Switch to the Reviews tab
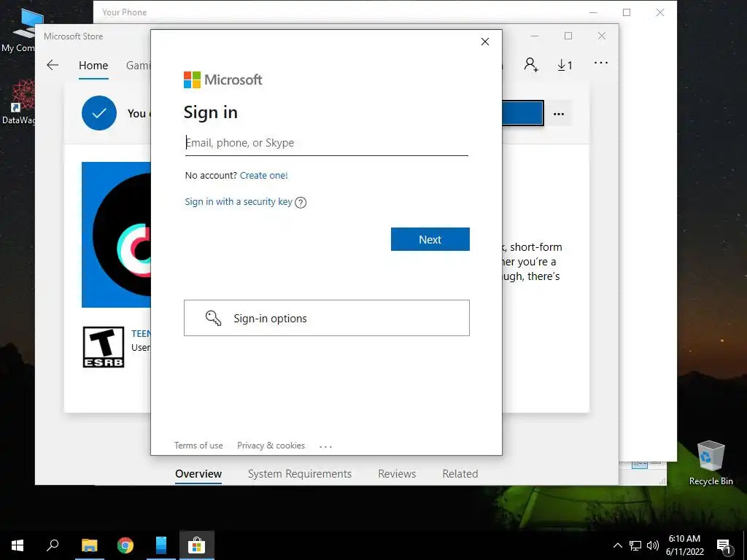 click(x=397, y=474)
